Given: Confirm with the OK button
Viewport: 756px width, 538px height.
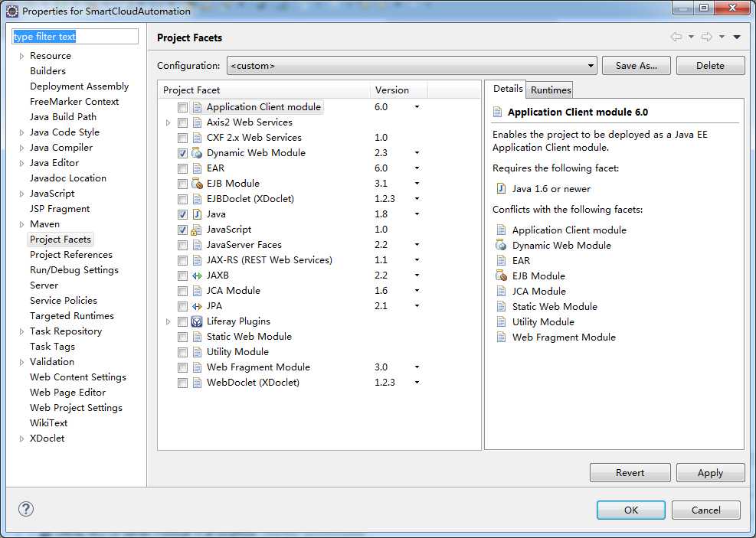Looking at the screenshot, I should click(630, 510).
